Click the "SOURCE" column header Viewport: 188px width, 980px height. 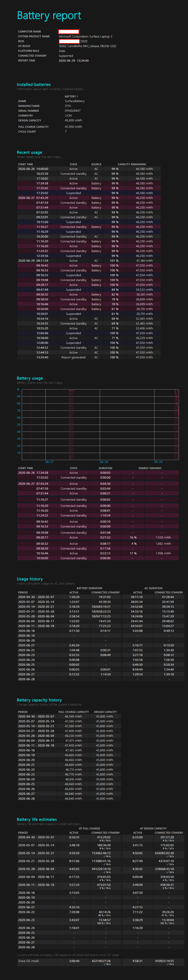[x=96, y=164]
